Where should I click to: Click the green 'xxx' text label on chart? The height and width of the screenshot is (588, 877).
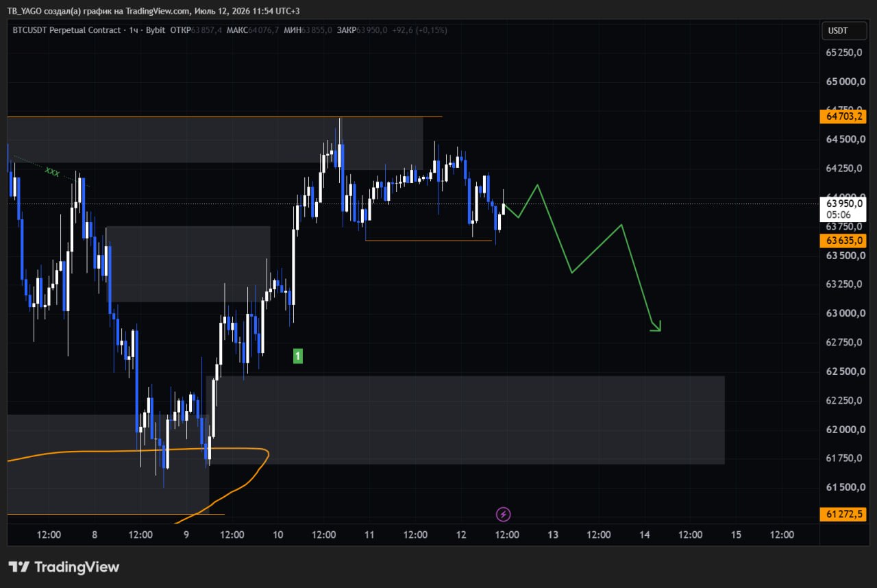[x=52, y=171]
